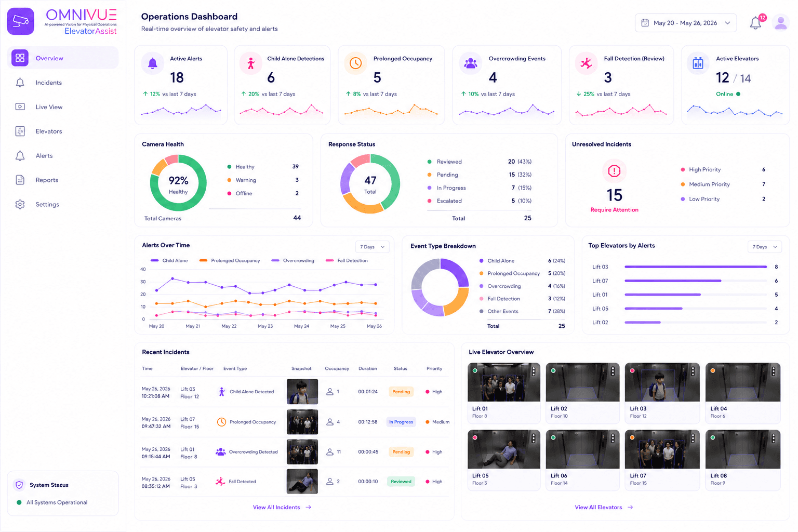Click the System Status shield icon
This screenshot has height=532, width=798.
(x=19, y=485)
